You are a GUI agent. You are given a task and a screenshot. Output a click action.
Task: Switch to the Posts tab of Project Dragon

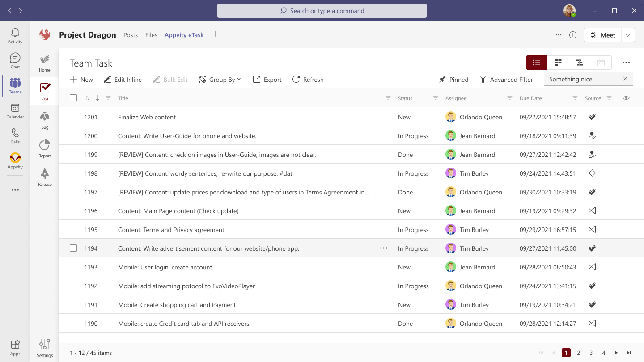tap(131, 34)
